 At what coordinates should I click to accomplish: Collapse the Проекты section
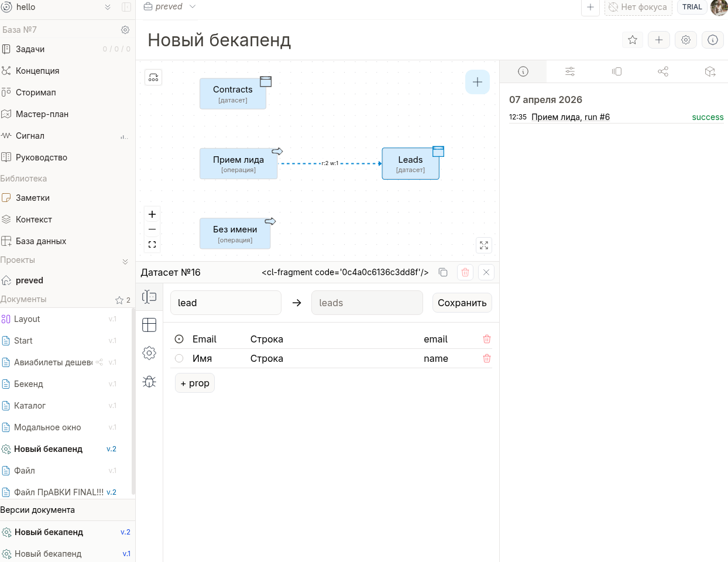pos(125,261)
